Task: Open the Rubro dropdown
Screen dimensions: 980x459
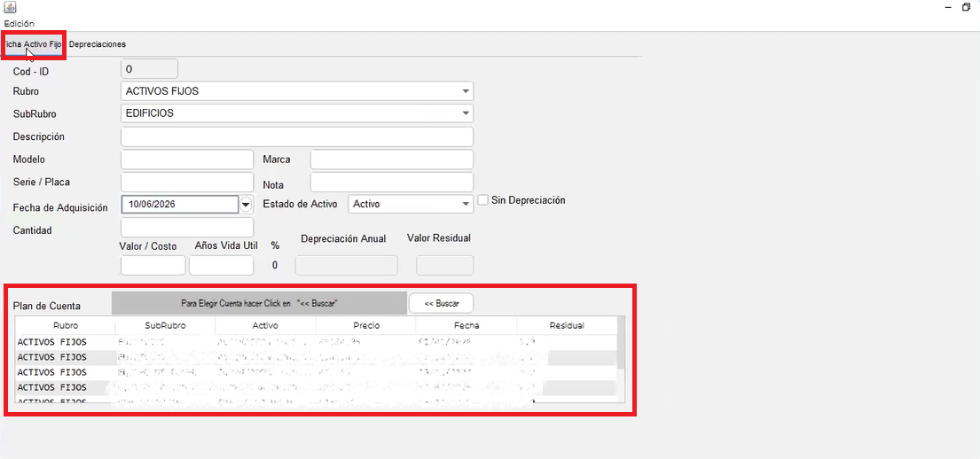Action: 297,91
